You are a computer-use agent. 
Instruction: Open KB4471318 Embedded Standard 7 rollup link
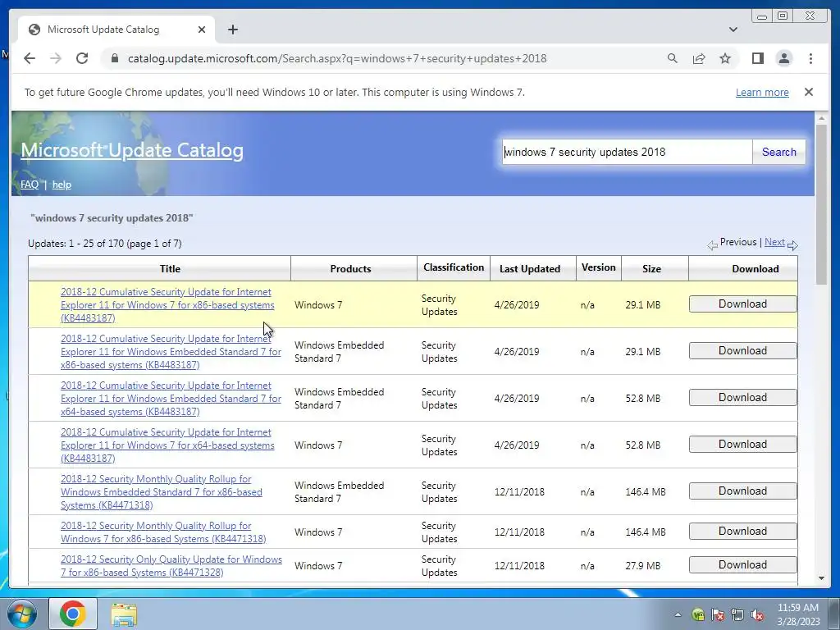[x=162, y=492]
